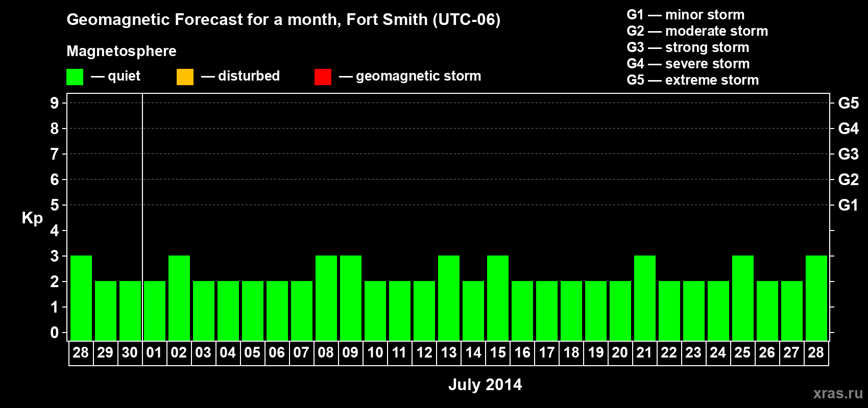Click the bar above date label 29
868x408 pixels.
coord(106,311)
